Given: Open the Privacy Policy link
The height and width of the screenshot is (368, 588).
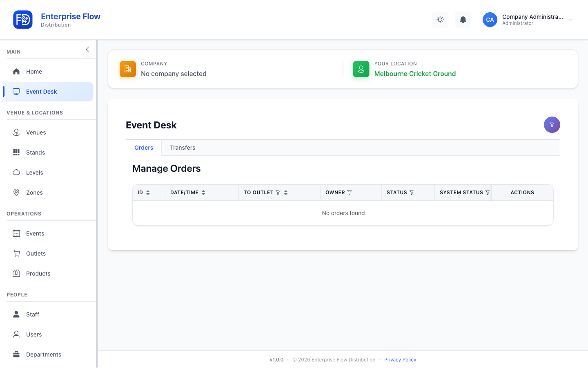Looking at the screenshot, I should 400,360.
